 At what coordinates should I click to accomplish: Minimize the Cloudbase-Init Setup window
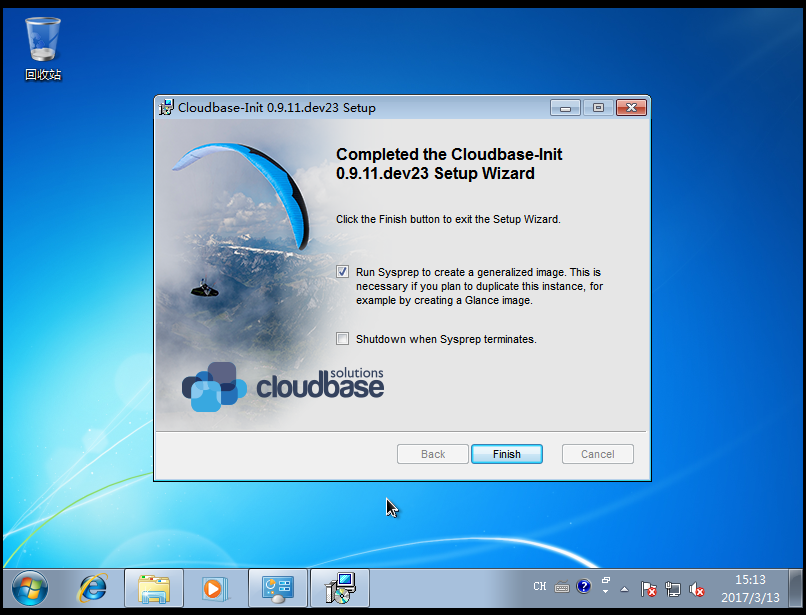(565, 107)
